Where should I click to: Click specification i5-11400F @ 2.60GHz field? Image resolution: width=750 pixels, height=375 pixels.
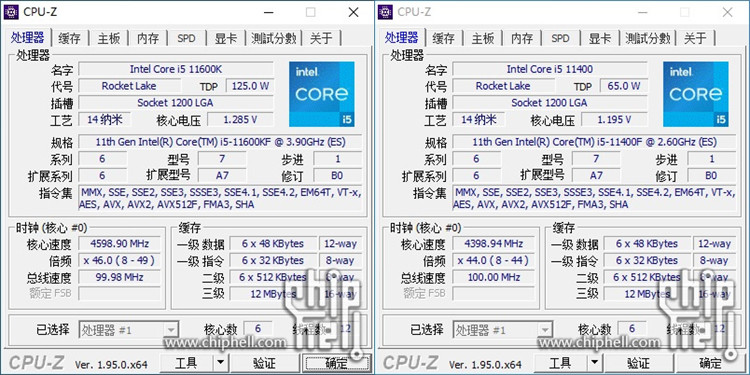coord(595,142)
